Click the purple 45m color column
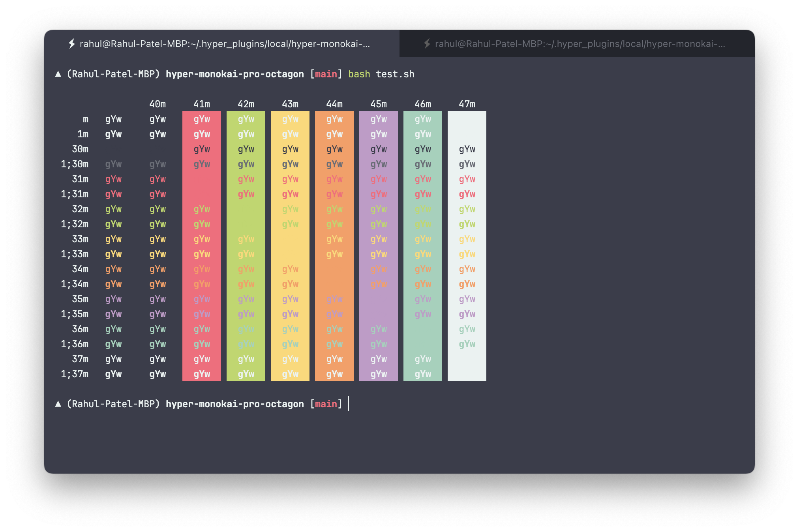 [379, 306]
